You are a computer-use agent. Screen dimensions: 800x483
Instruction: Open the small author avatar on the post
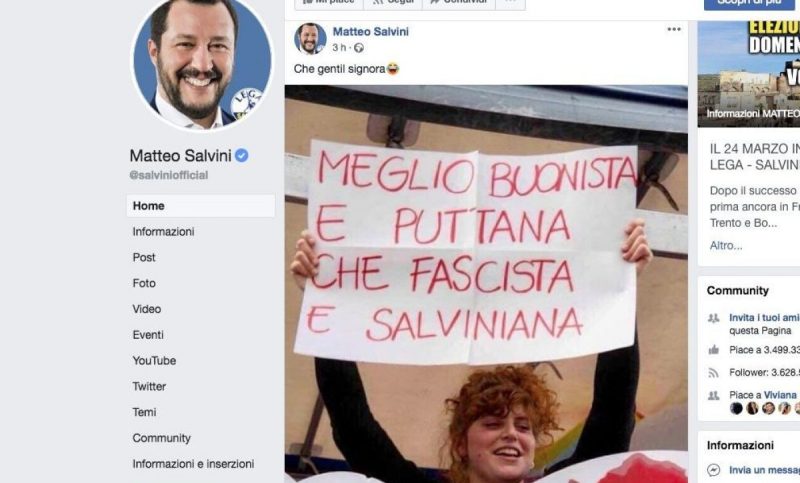(x=310, y=39)
